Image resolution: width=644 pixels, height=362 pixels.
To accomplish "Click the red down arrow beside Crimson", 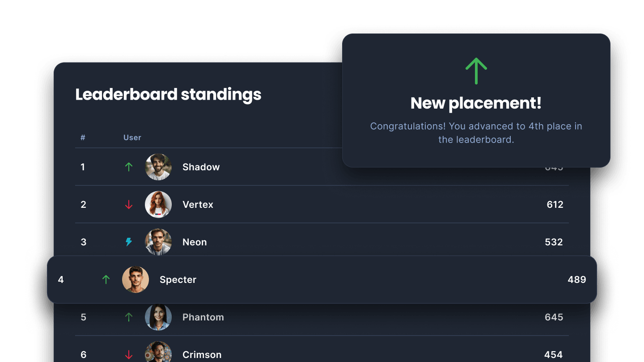I will pos(129,355).
